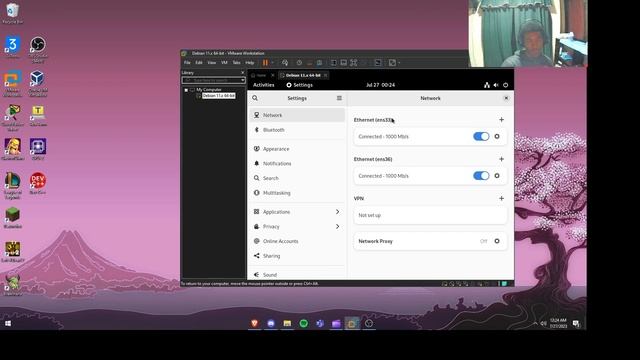Launch OBS Studio from the desktop

(x=38, y=48)
